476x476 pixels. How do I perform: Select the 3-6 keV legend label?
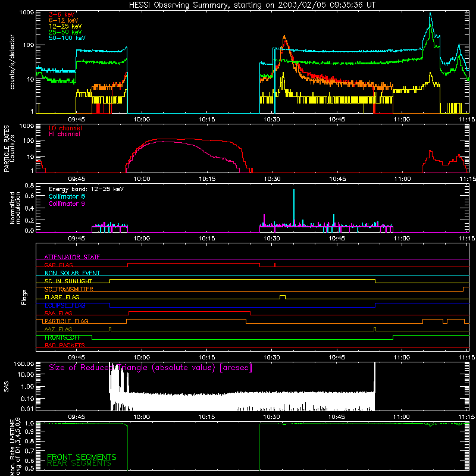click(62, 14)
